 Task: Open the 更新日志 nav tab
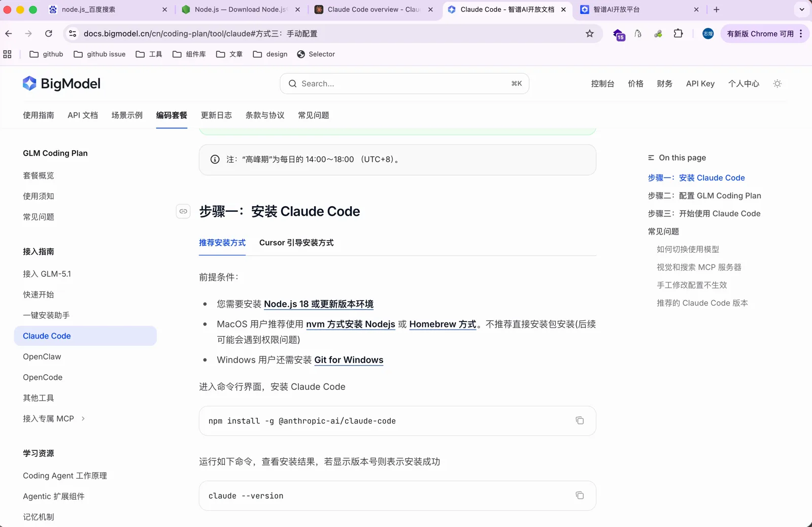pos(216,115)
